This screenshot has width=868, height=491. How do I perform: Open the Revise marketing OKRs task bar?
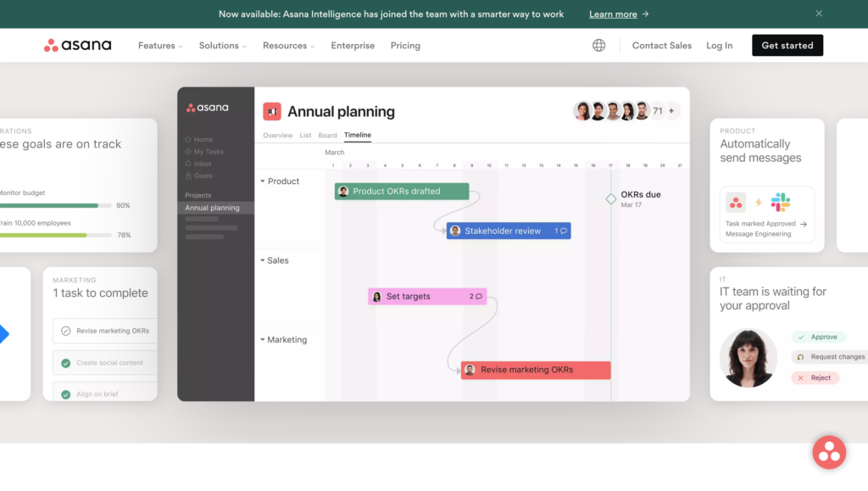pos(536,370)
